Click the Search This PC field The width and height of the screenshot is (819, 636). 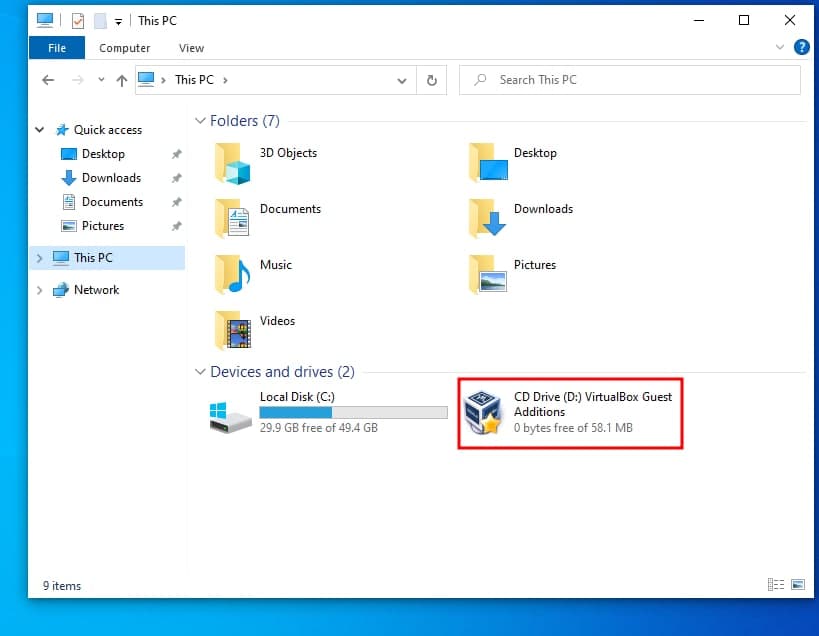[x=629, y=80]
